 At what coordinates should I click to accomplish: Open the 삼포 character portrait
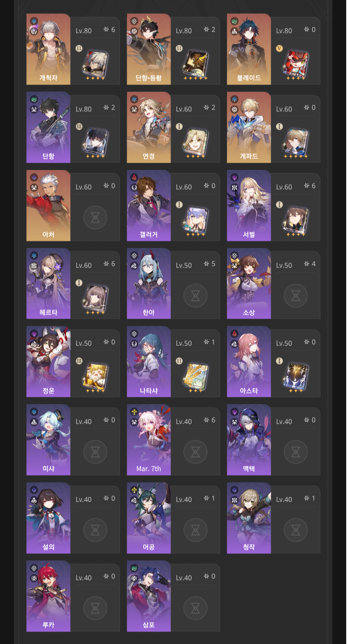(x=149, y=596)
